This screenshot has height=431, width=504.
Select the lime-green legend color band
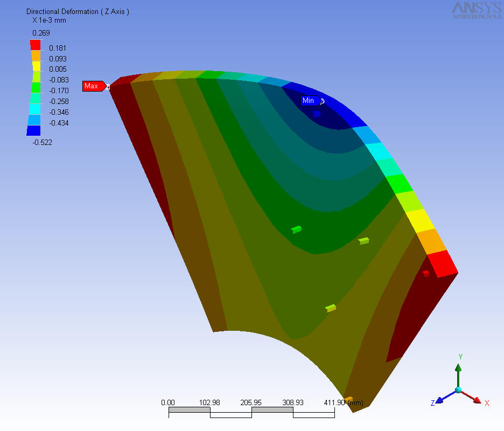pos(36,77)
